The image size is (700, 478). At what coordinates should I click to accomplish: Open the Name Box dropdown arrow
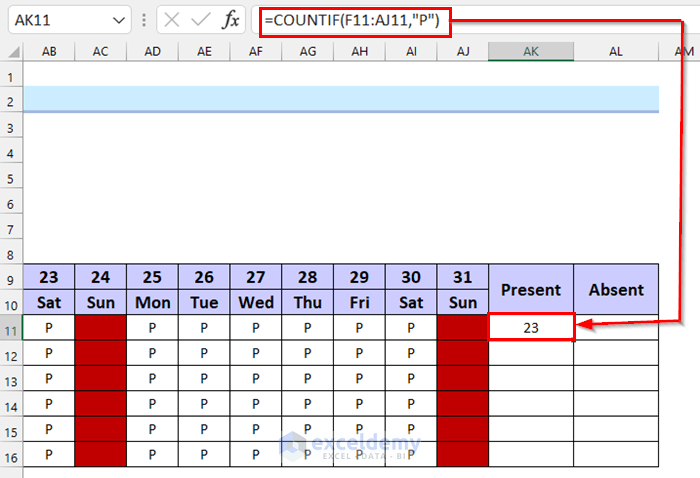tap(119, 20)
